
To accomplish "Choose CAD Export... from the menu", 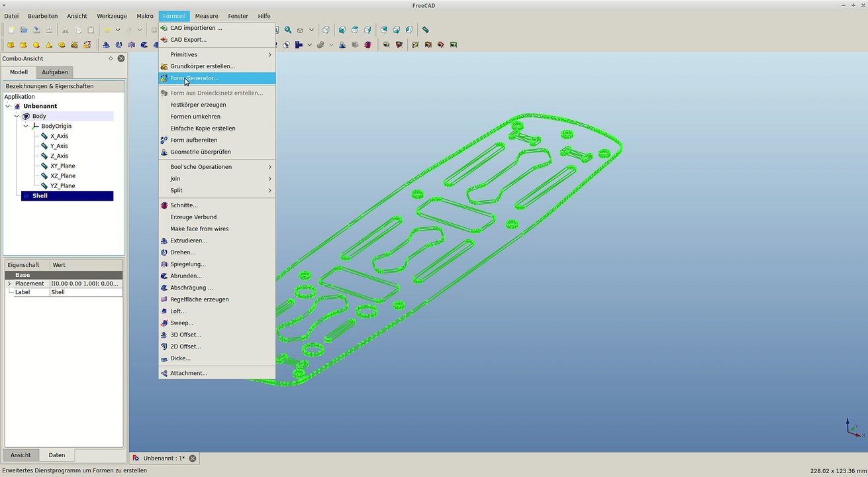I will [x=217, y=40].
